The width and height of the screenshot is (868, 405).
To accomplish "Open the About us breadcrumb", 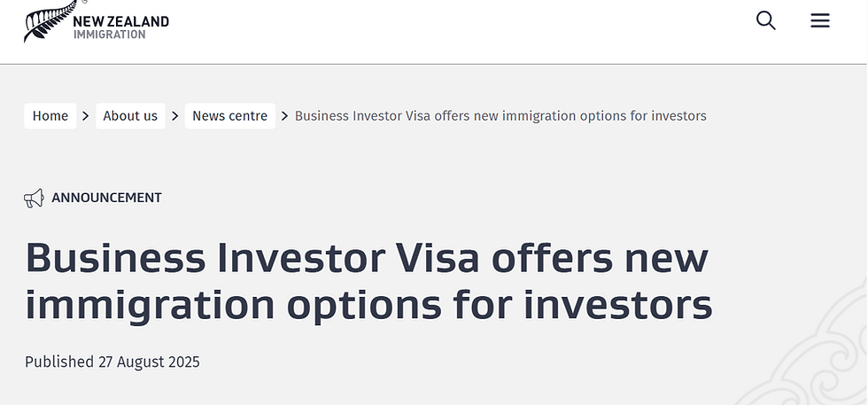I will tap(130, 116).
